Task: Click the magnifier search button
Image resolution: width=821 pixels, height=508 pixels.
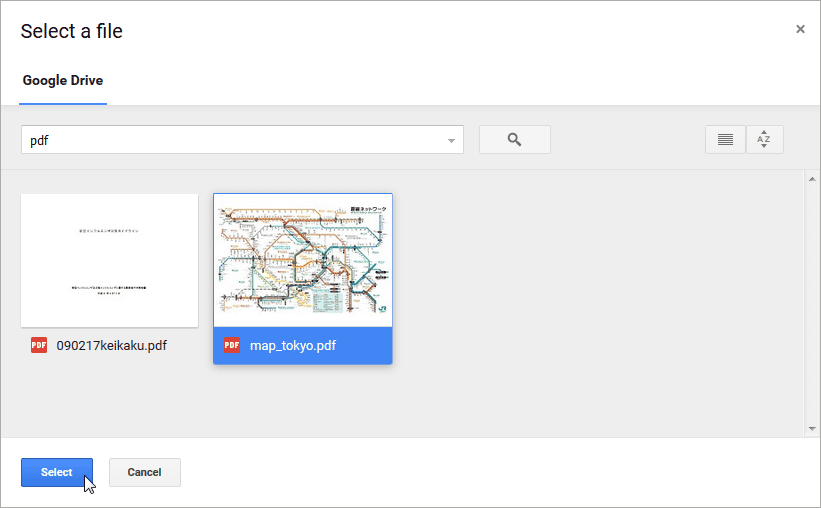Action: pos(515,139)
